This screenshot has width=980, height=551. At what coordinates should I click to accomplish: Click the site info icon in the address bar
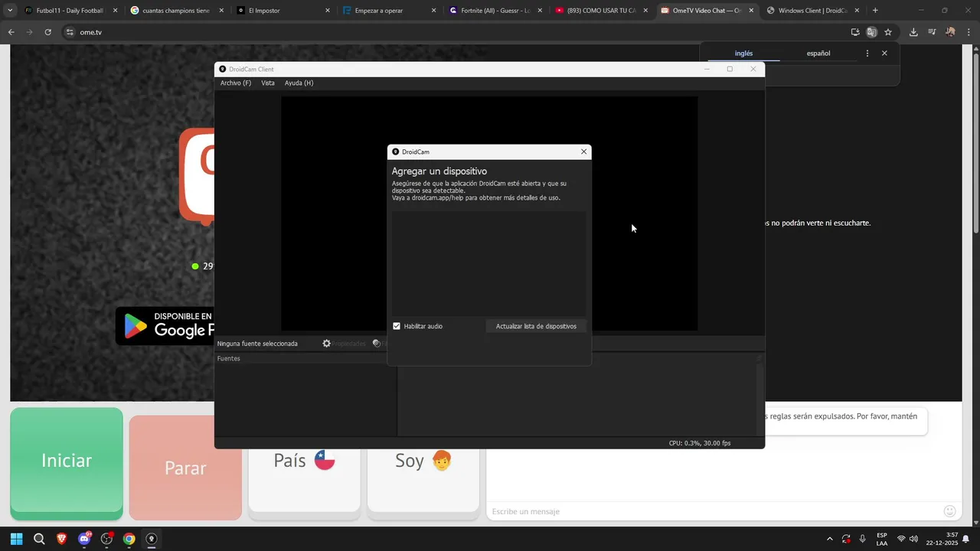click(x=70, y=32)
